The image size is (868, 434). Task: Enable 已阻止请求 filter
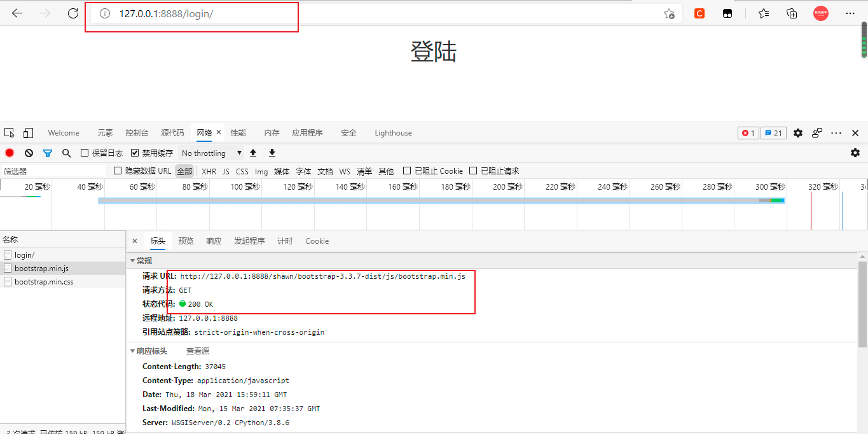(473, 171)
